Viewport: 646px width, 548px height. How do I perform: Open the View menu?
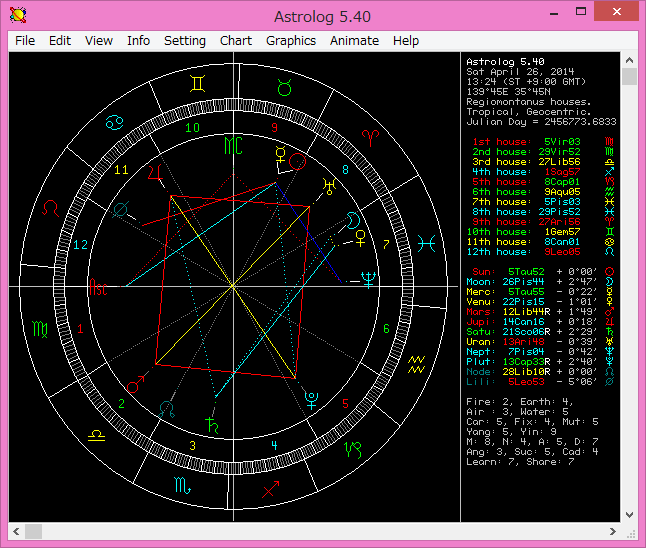99,41
